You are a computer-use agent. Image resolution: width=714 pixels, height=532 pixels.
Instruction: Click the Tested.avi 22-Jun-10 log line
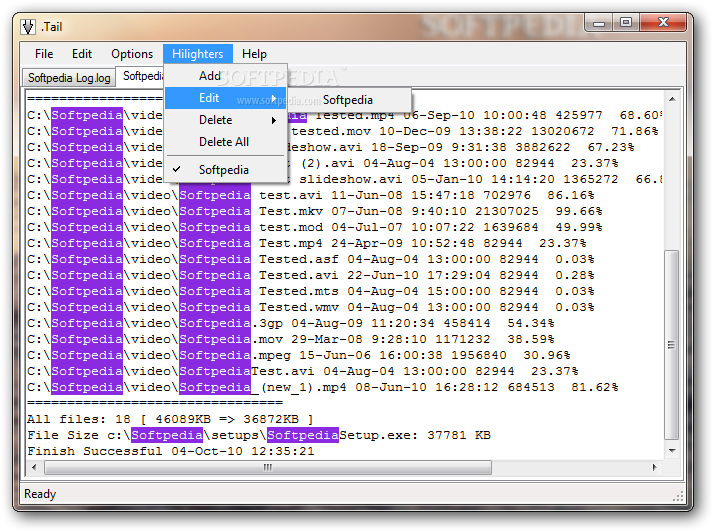311,276
